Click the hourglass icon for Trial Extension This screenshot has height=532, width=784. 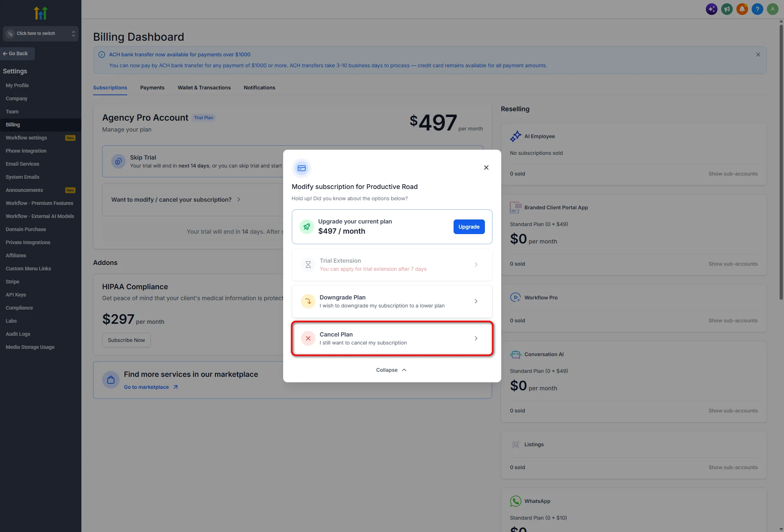[308, 265]
